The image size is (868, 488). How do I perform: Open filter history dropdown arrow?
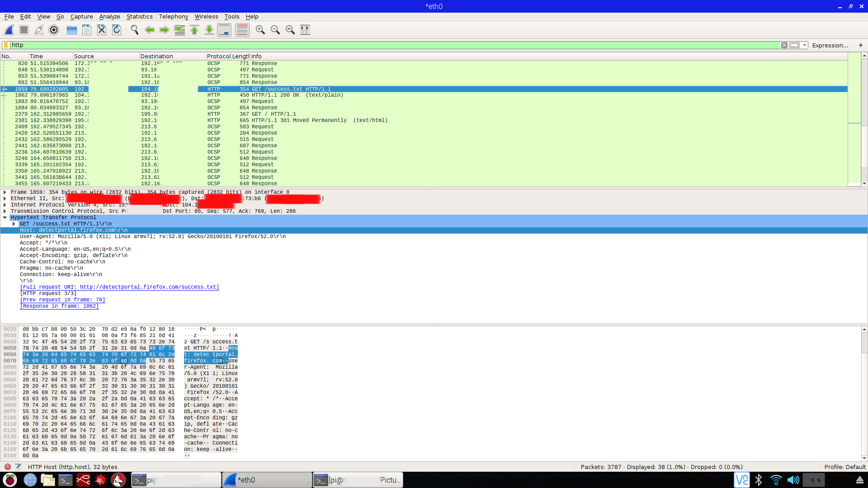(805, 45)
